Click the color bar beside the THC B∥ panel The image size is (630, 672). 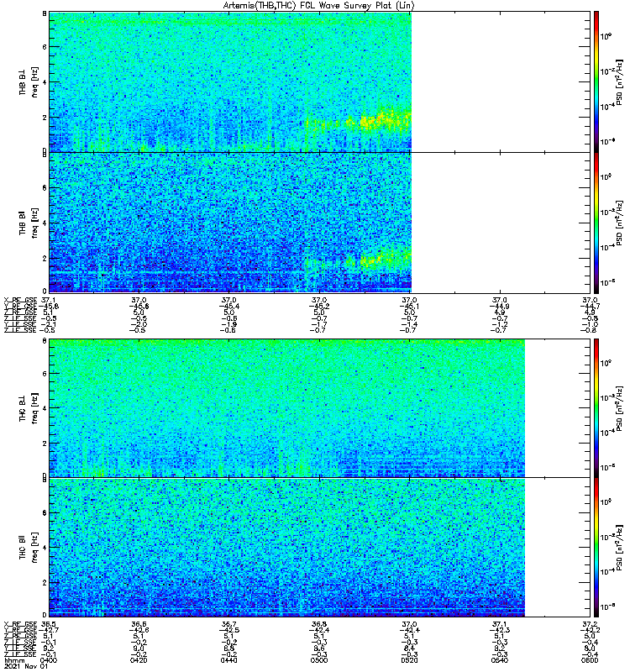(x=596, y=548)
